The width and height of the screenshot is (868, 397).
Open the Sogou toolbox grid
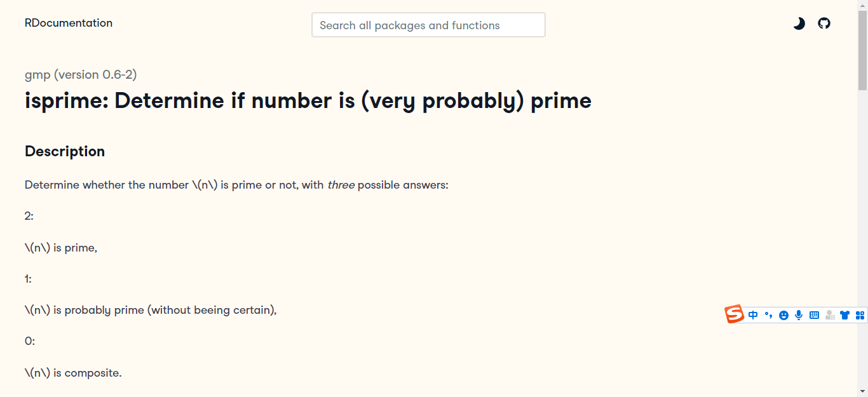tap(860, 314)
